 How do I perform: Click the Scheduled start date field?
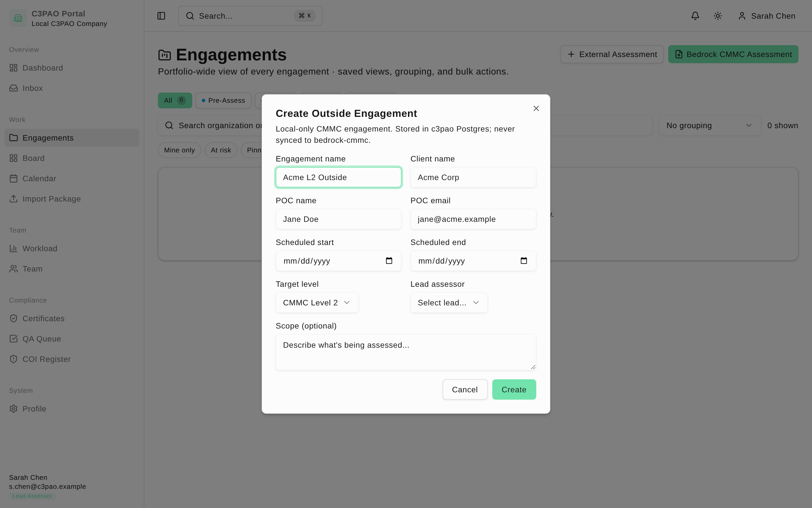coord(338,261)
